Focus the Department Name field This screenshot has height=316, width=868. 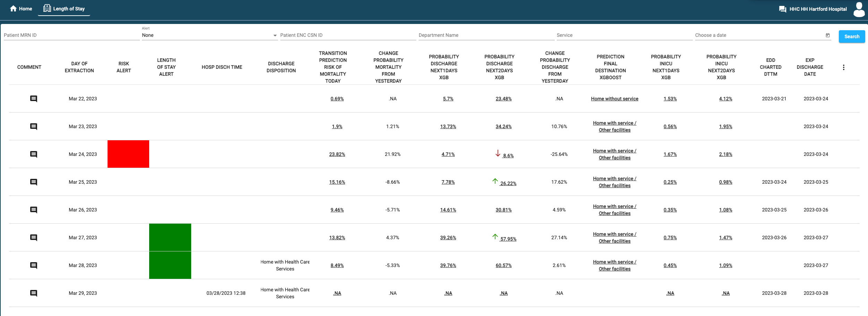click(x=486, y=35)
